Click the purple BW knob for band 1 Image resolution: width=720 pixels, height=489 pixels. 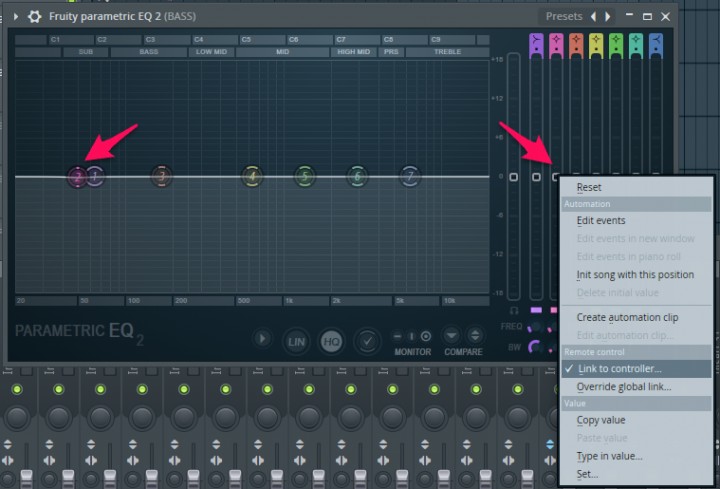click(535, 347)
